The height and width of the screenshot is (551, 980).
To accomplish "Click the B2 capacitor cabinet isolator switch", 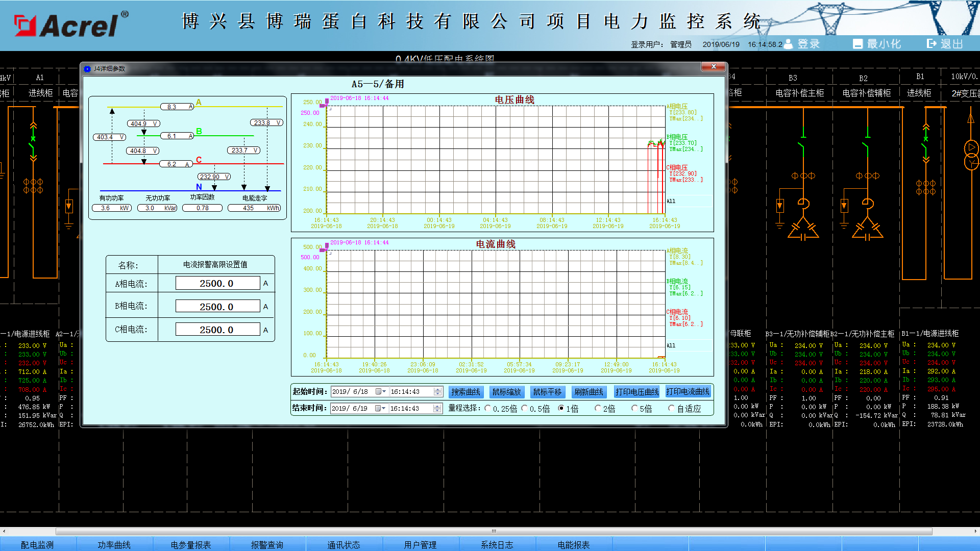I will [867, 142].
